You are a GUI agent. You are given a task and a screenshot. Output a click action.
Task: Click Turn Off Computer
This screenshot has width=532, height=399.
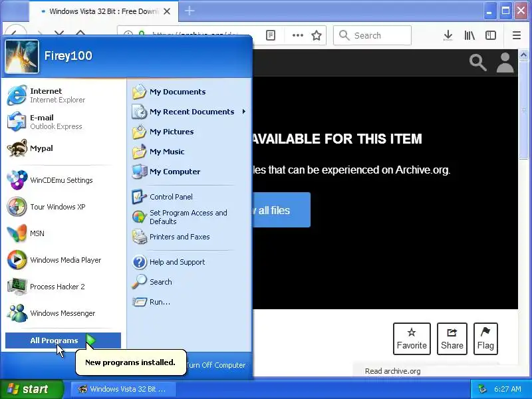tap(215, 365)
